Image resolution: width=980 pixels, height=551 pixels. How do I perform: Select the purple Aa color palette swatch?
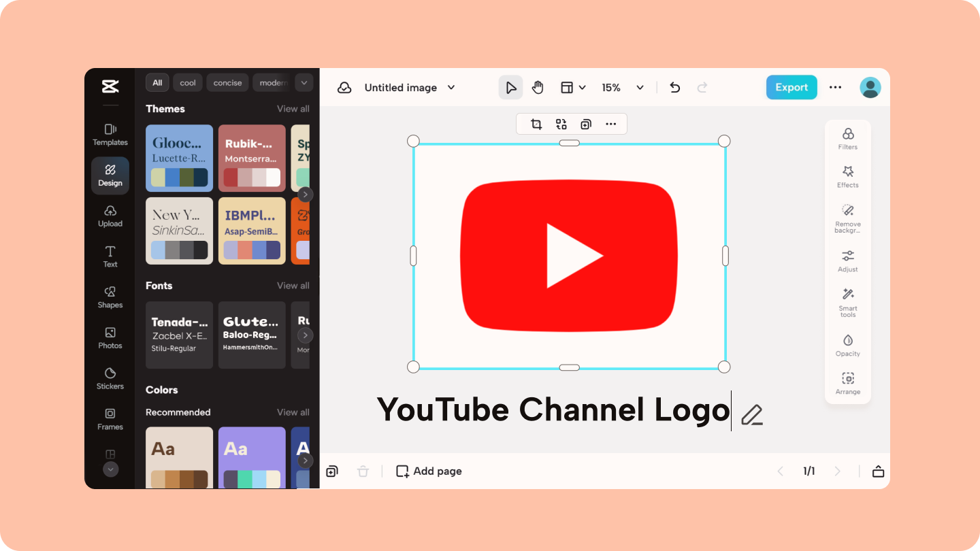click(252, 457)
